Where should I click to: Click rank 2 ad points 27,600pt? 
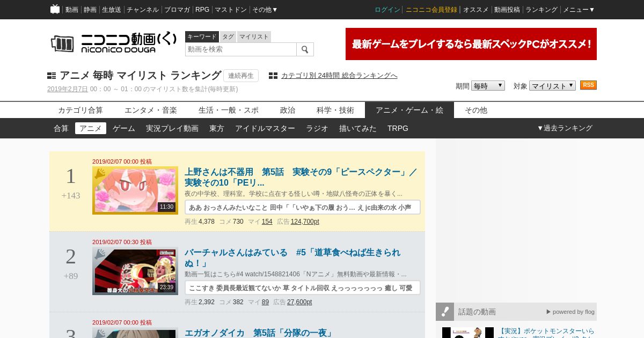299,302
